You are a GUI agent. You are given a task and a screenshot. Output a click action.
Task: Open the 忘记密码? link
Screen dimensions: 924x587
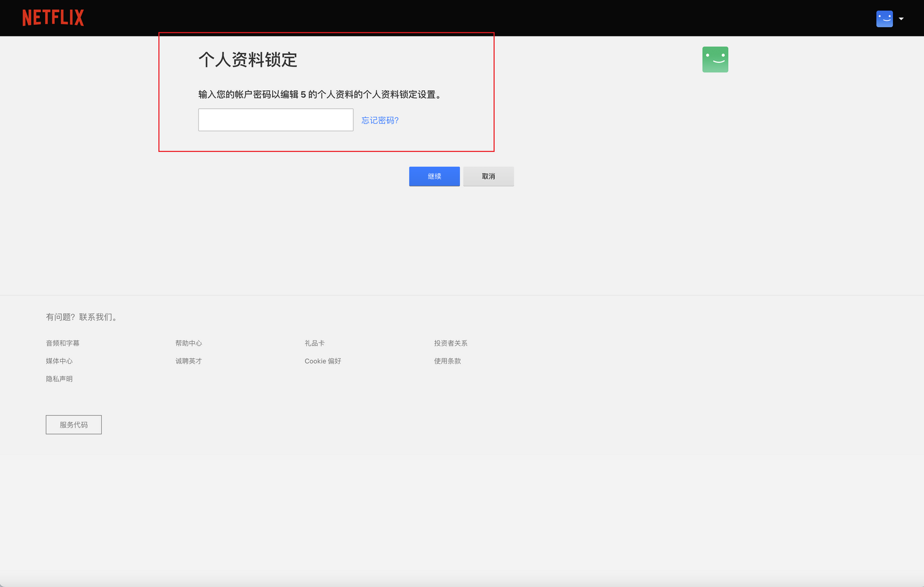380,120
